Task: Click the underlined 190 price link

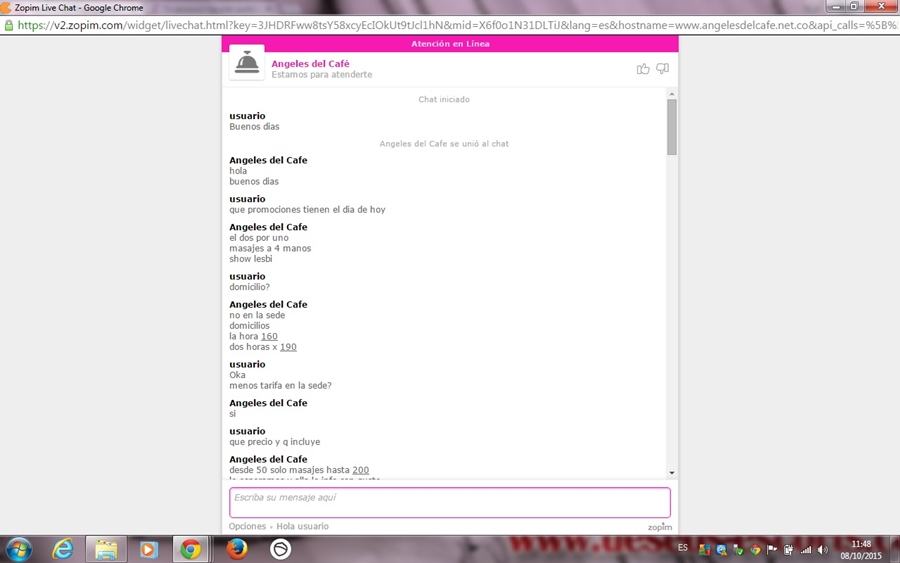Action: [x=288, y=348]
